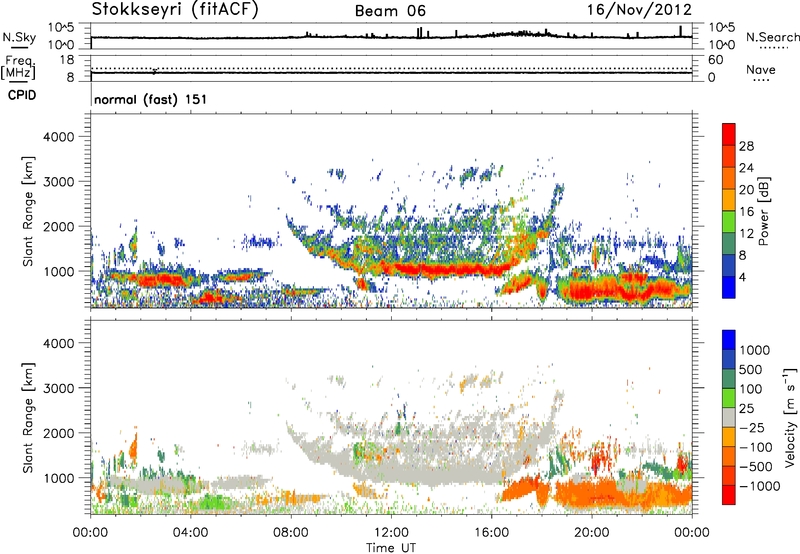Click the '60' tick right of the frequency panel
Screen dimensions: 800x554
click(x=715, y=60)
